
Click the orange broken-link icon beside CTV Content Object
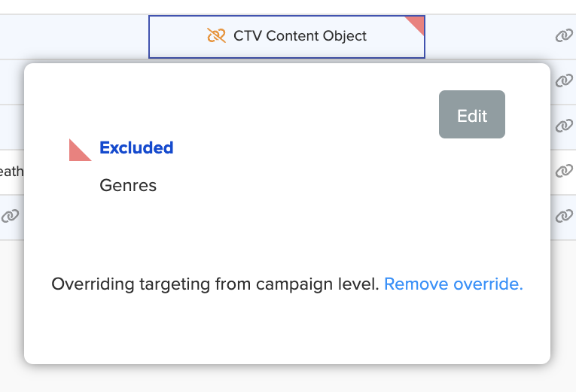tap(216, 36)
